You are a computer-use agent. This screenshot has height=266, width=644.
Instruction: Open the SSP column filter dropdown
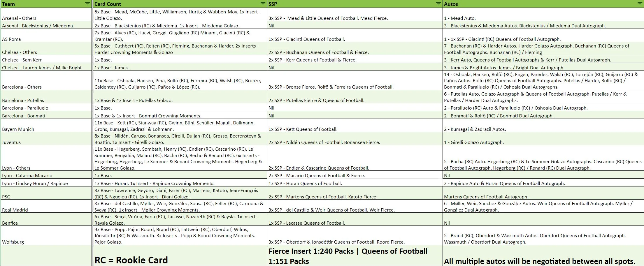438,4
